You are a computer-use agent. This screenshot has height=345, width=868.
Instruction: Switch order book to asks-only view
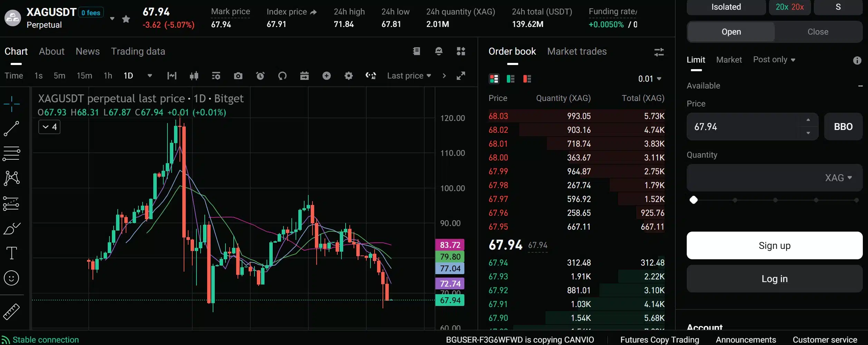tap(527, 79)
